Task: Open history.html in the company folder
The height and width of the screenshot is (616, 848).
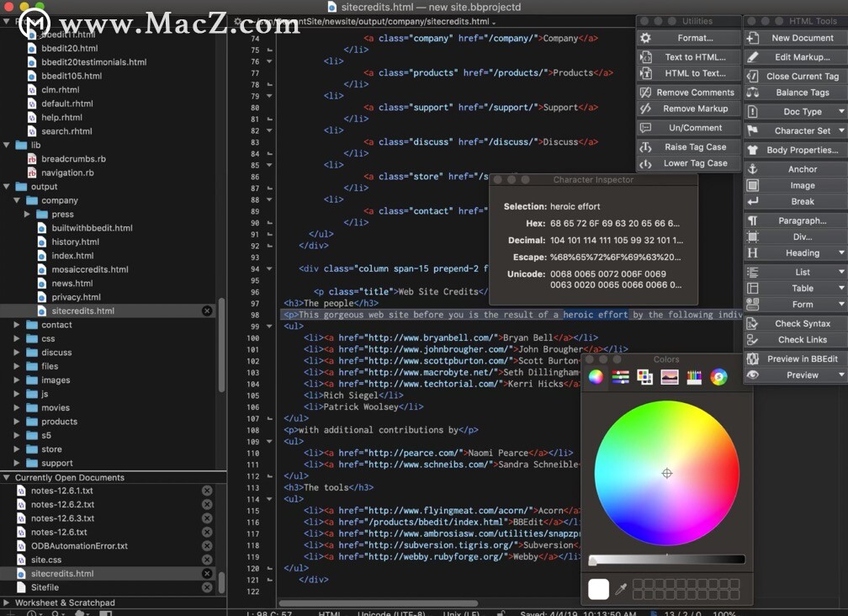Action: [x=75, y=242]
